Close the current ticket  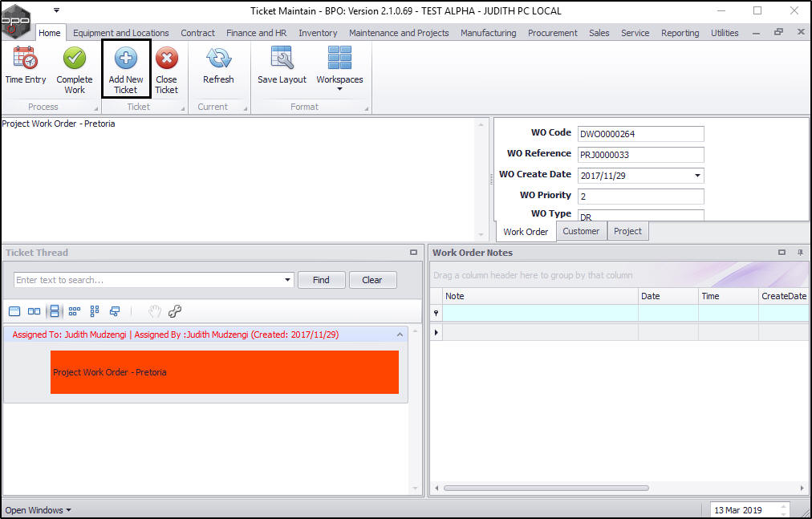coord(166,70)
